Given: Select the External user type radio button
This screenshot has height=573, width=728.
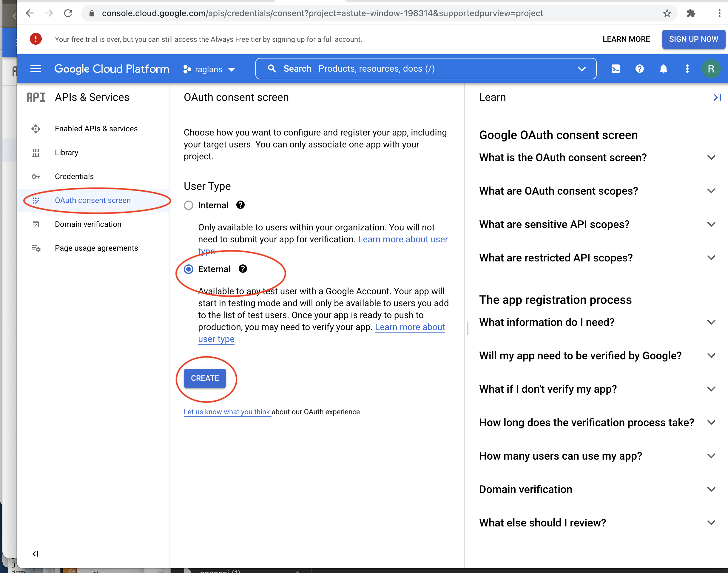Looking at the screenshot, I should pos(189,269).
